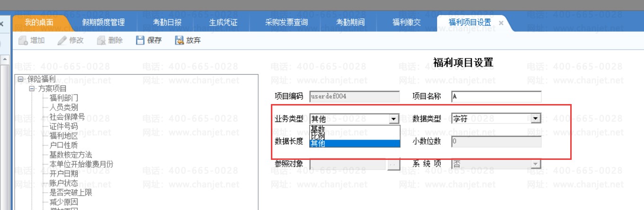Close the 福利项目设置 tab
The width and height of the screenshot is (644, 210).
[501, 23]
